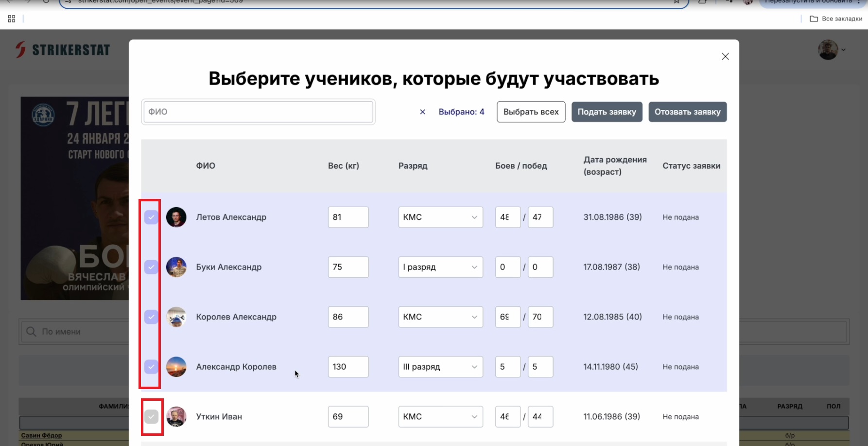Click the Отозвать заявку button
Viewport: 868px width, 446px height.
[x=687, y=111]
